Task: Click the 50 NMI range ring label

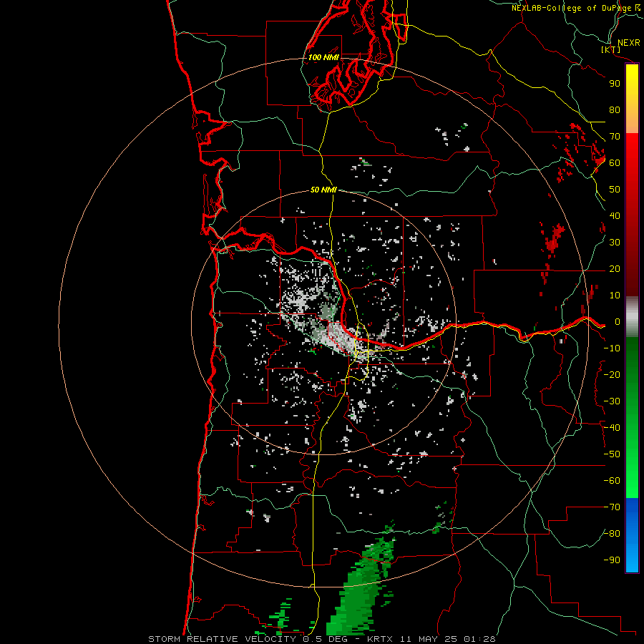Action: coord(323,190)
